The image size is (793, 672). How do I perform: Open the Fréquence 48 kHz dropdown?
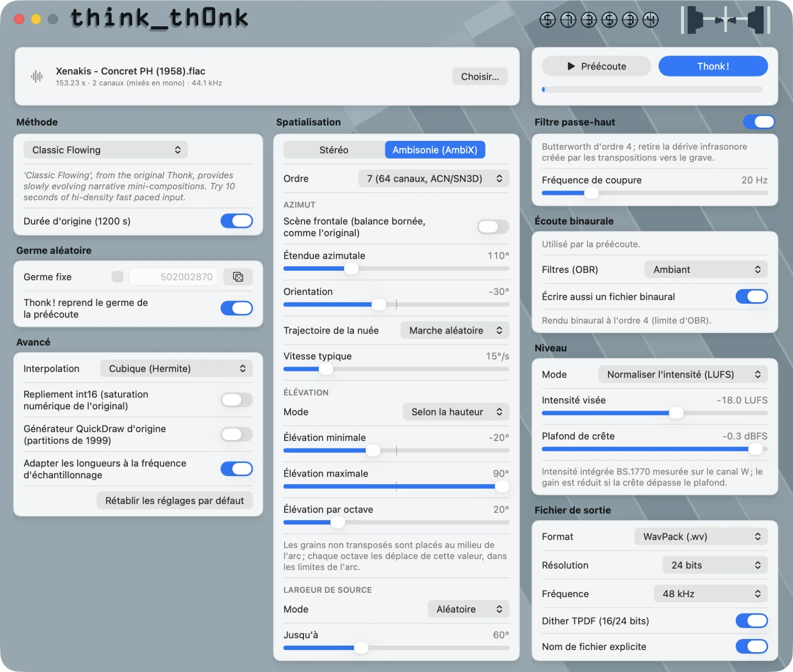[711, 594]
